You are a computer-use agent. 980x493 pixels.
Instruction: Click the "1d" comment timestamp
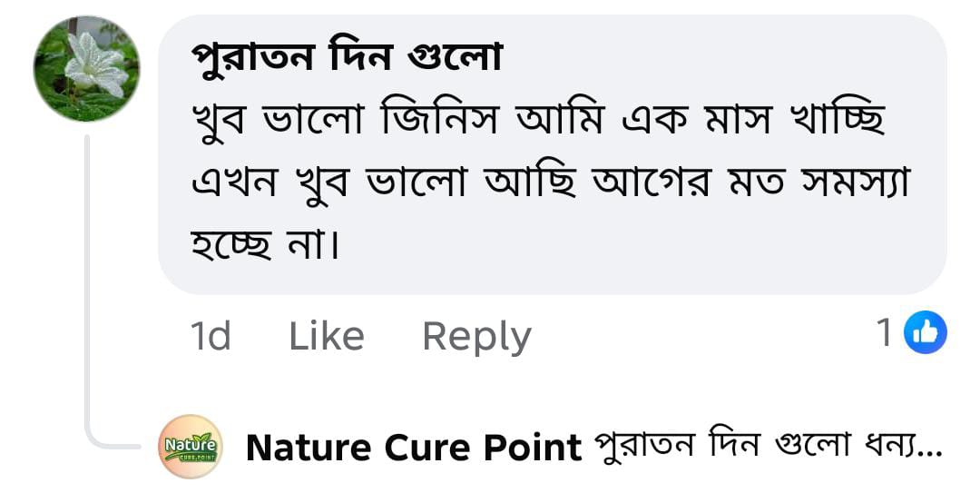click(211, 337)
